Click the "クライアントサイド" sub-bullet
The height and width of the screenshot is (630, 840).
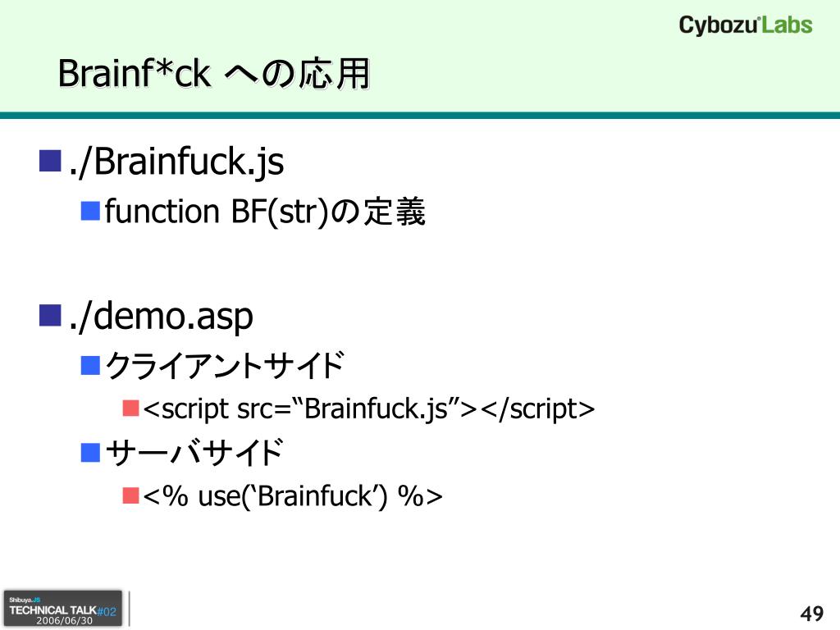(225, 365)
